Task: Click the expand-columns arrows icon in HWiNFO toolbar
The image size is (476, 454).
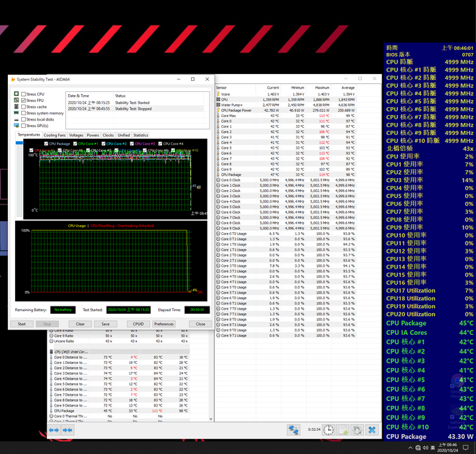Action: point(54,430)
